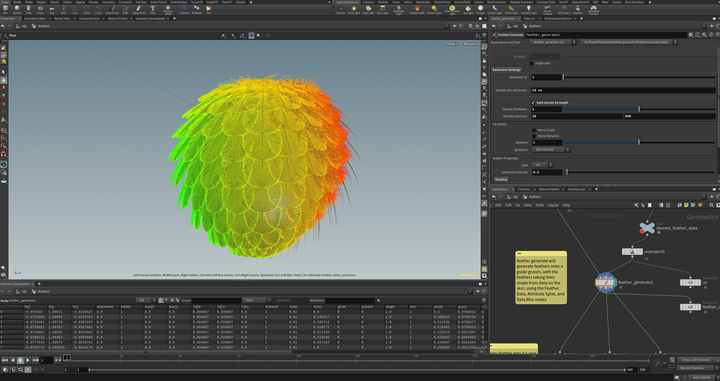This screenshot has width=720, height=381.
Task: Select the Grid shelf tool
Action: tap(52, 10)
